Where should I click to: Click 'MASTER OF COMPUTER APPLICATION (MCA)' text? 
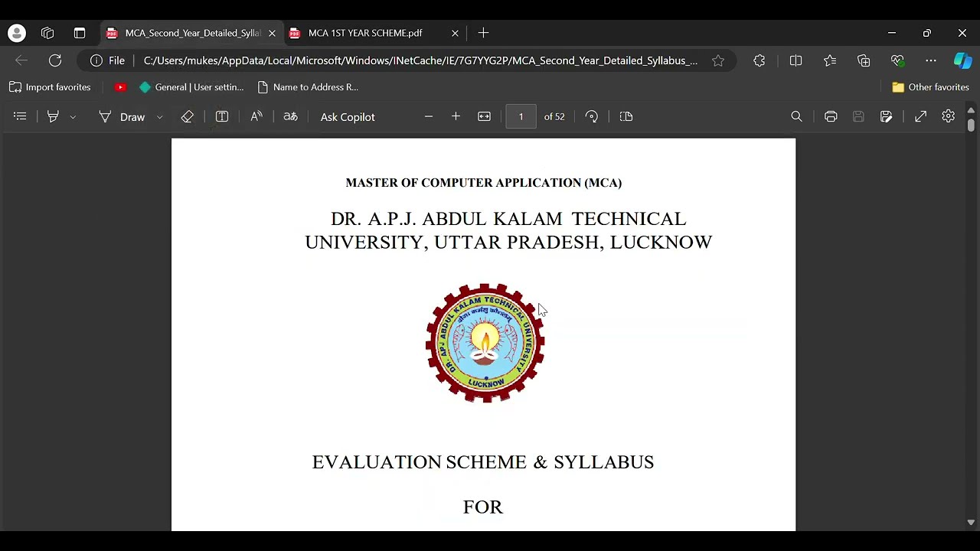tap(484, 183)
